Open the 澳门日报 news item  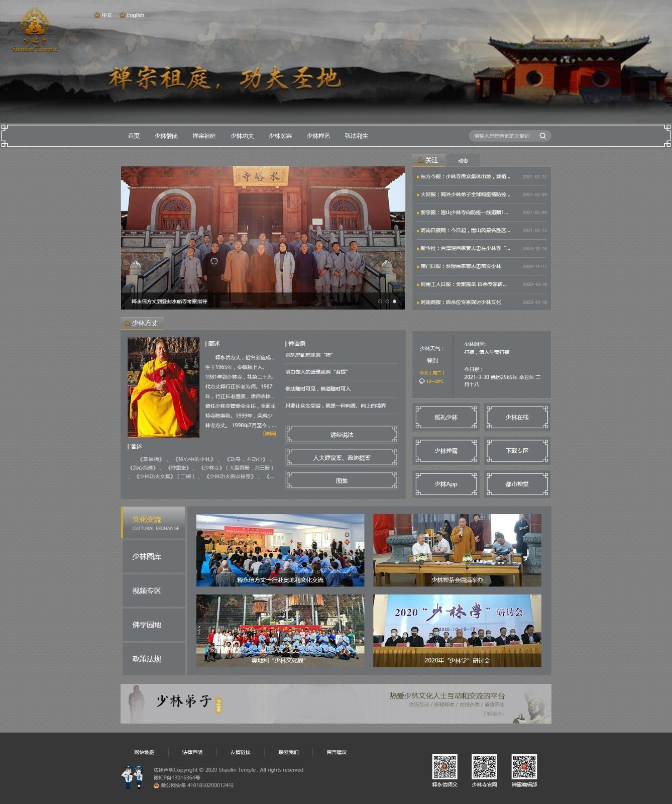pyautogui.click(x=461, y=266)
